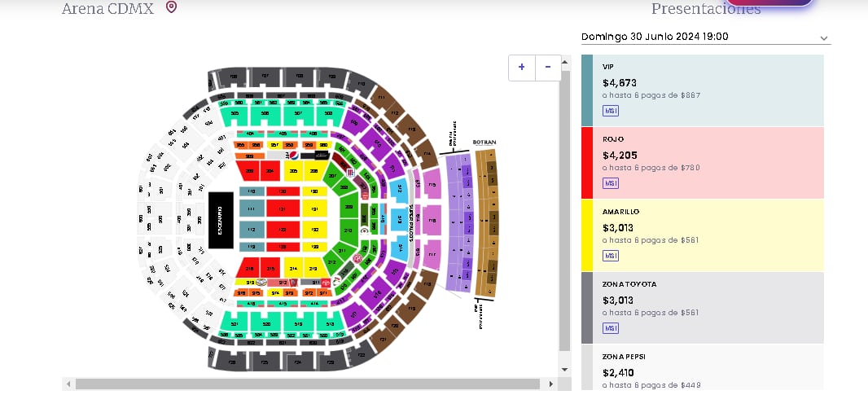Click the MSI badge in ROJO section

click(x=611, y=182)
